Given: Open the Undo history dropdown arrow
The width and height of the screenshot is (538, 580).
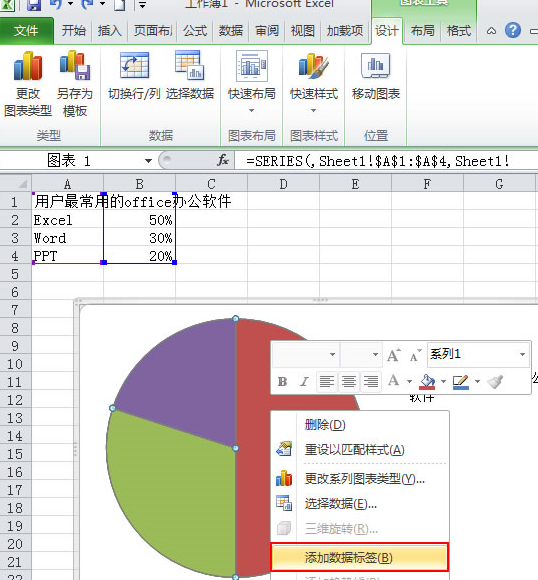Looking at the screenshot, I should click(70, 4).
